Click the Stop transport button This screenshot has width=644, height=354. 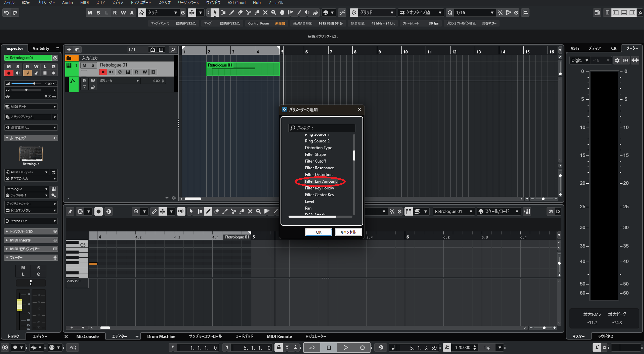329,348
